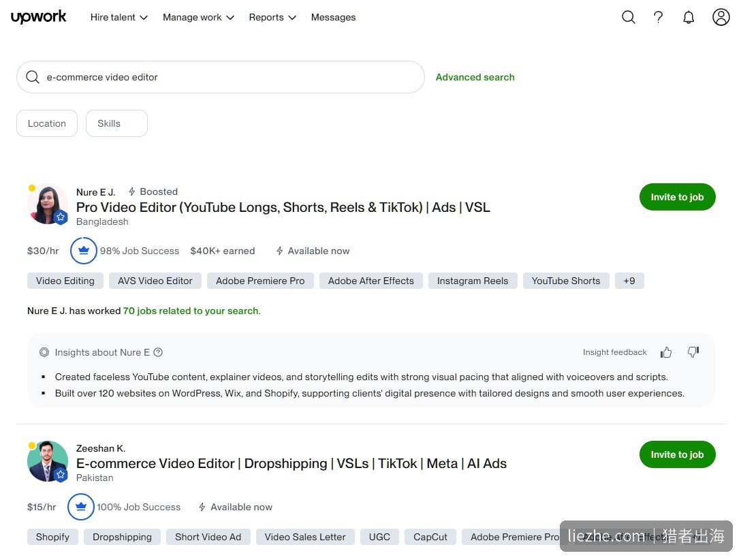The width and height of the screenshot is (741, 560).
Task: Open the user account profile icon
Action: pyautogui.click(x=721, y=17)
